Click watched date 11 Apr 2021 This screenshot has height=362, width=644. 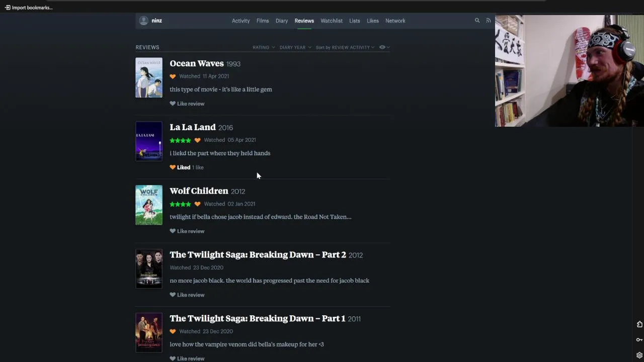tap(215, 76)
